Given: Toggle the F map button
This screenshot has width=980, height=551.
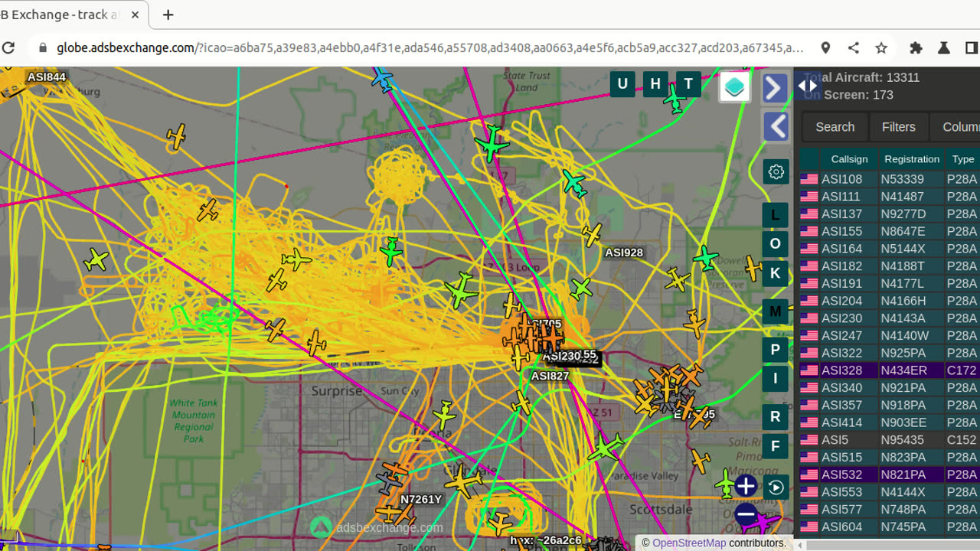Looking at the screenshot, I should tap(775, 445).
